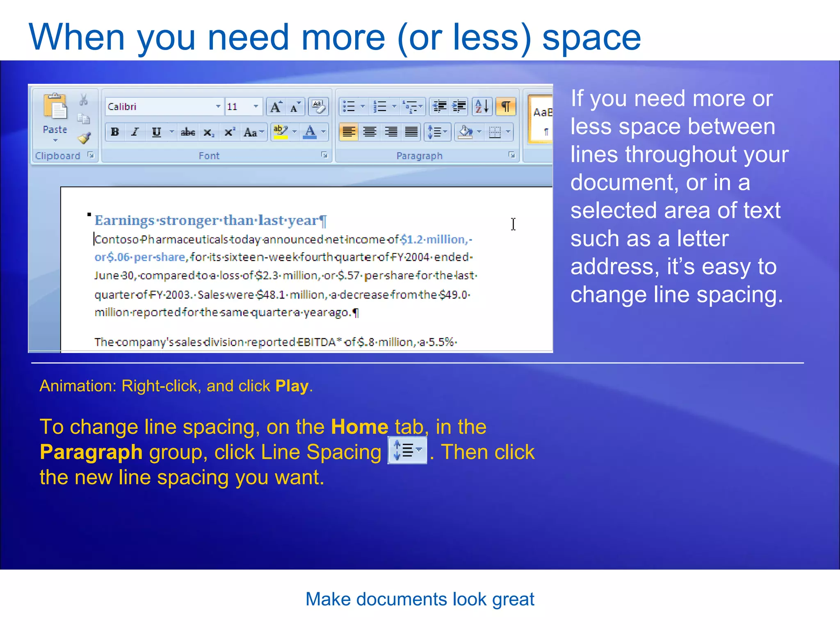
Task: Click the heading 'Earnings stronger than last year'
Action: pyautogui.click(x=210, y=221)
